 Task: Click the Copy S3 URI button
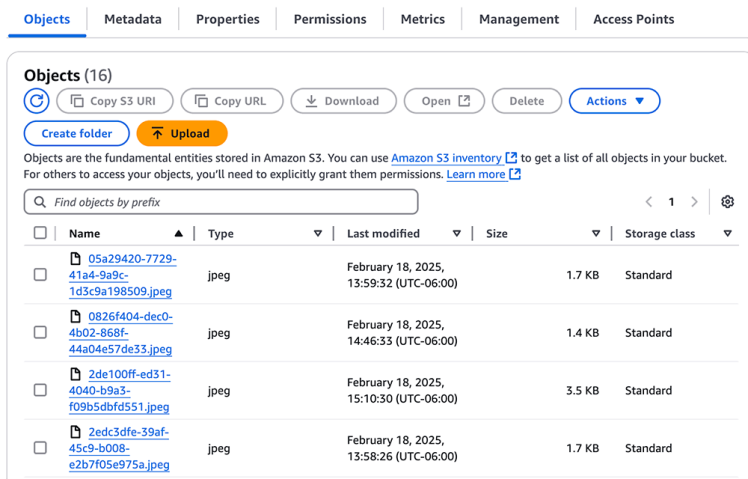pos(114,101)
